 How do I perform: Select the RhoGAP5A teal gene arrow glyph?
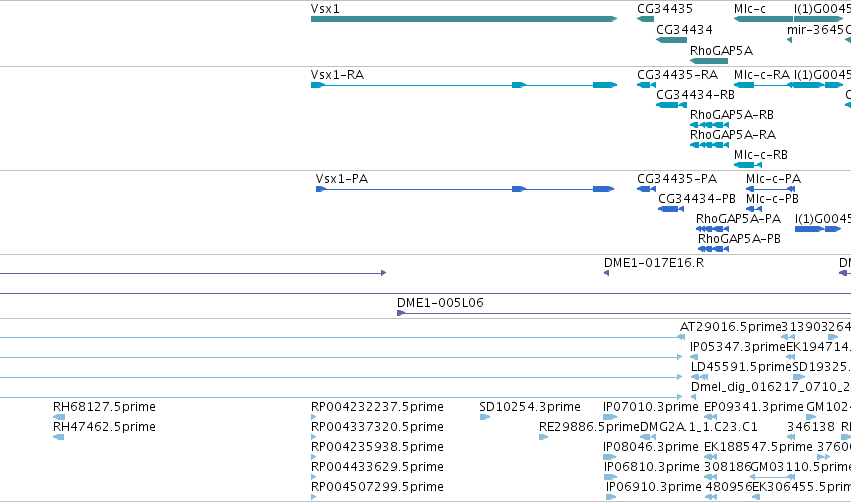click(x=709, y=61)
